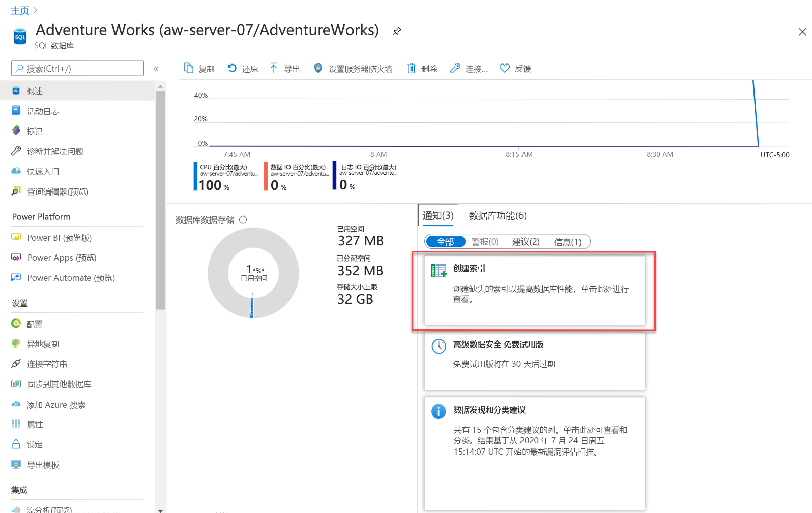The height and width of the screenshot is (513, 812).
Task: Click the 日志 IO 百分比 dark blue swatch
Action: pos(334,175)
